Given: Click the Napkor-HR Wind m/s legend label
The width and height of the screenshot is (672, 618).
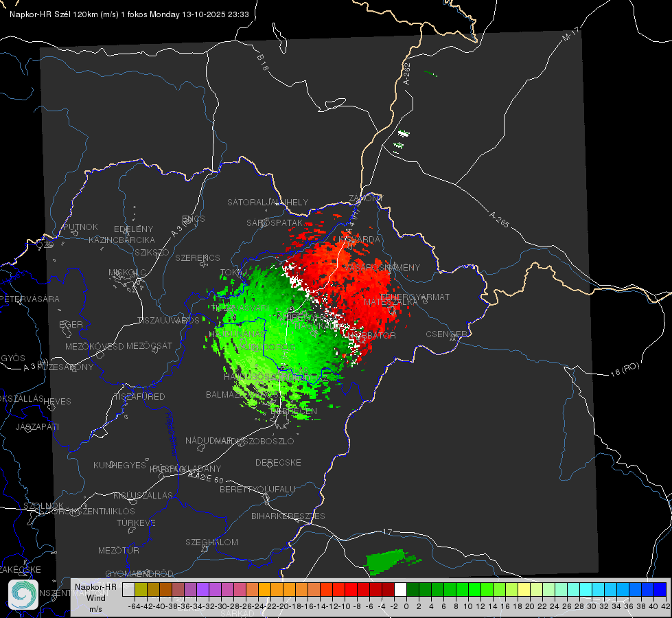Looking at the screenshot, I should [95, 597].
